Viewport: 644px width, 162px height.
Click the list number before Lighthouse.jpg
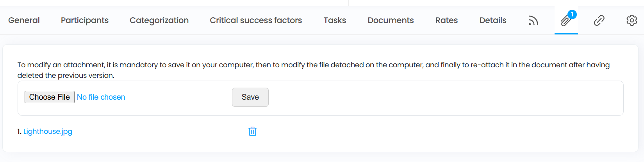point(19,131)
